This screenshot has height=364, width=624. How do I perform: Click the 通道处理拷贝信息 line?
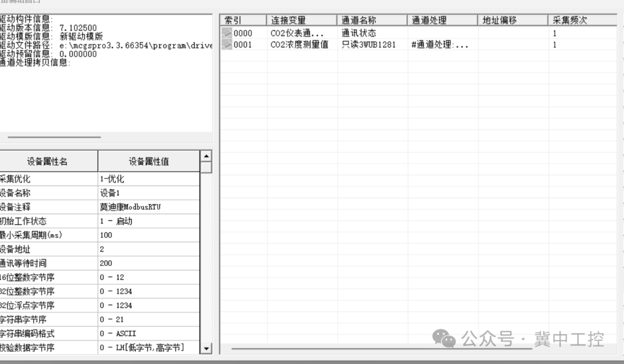[35, 63]
